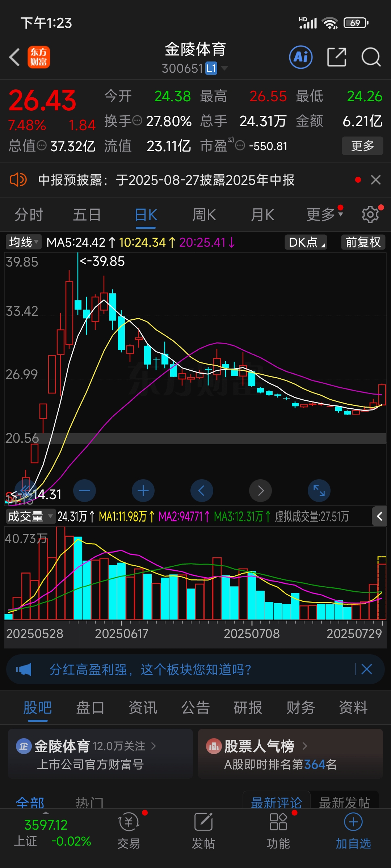
Task: Open the 财务 tab
Action: (300, 707)
